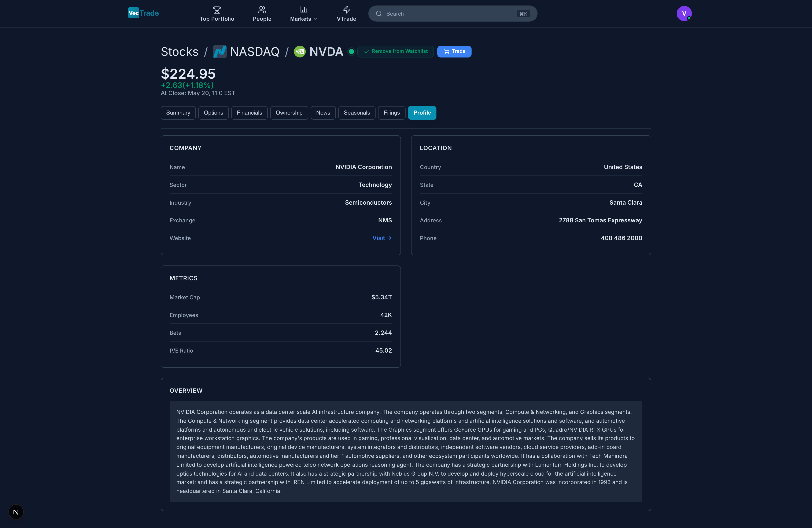The height and width of the screenshot is (528, 812).
Task: Click the Technology sector value
Action: [x=375, y=185]
